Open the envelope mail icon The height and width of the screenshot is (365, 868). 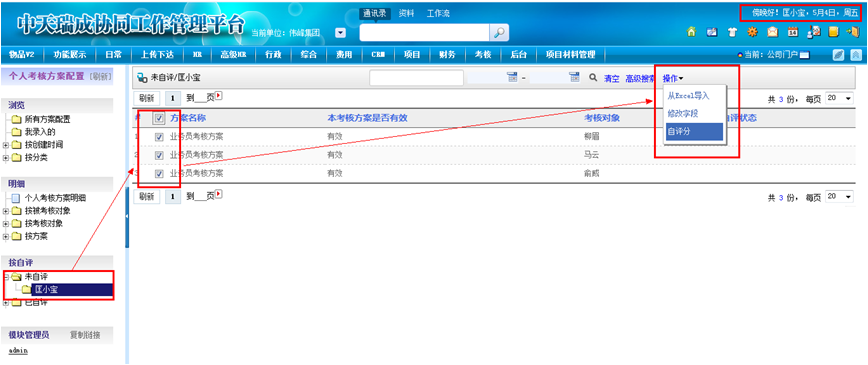772,32
